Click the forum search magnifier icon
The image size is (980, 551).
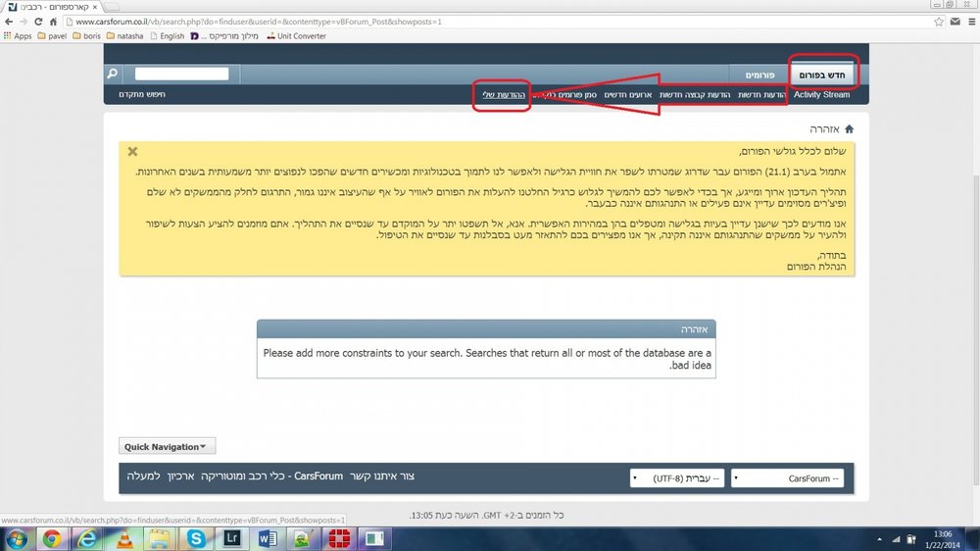(113, 74)
